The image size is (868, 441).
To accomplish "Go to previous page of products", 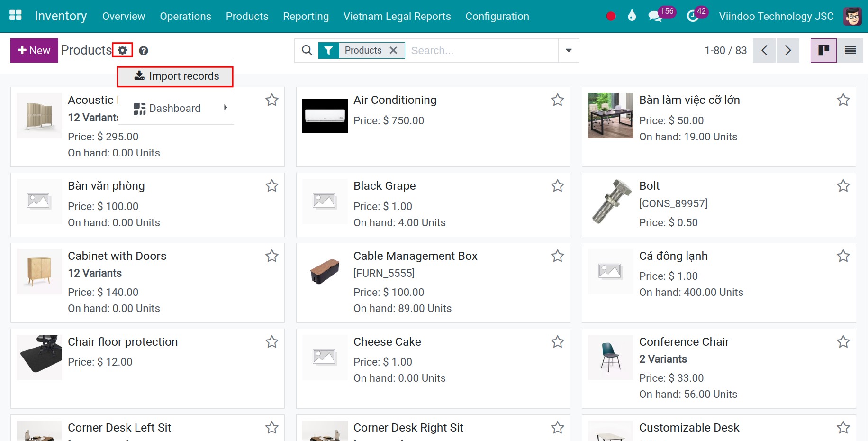I will click(764, 50).
